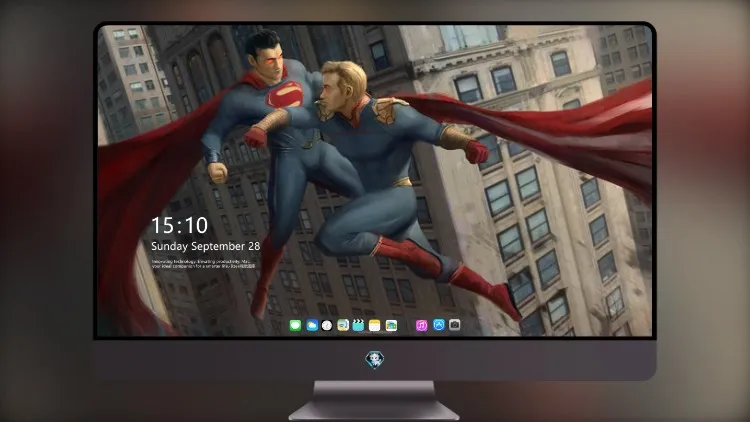Click the Sunday September 28 date text
750x422 pixels.
point(206,246)
